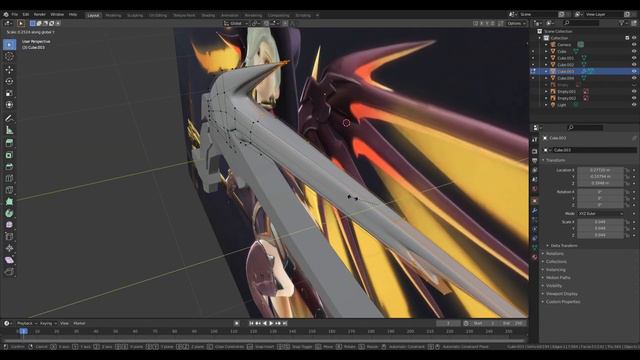The image size is (640, 360).
Task: Expand the Relations panel
Action: point(555,253)
